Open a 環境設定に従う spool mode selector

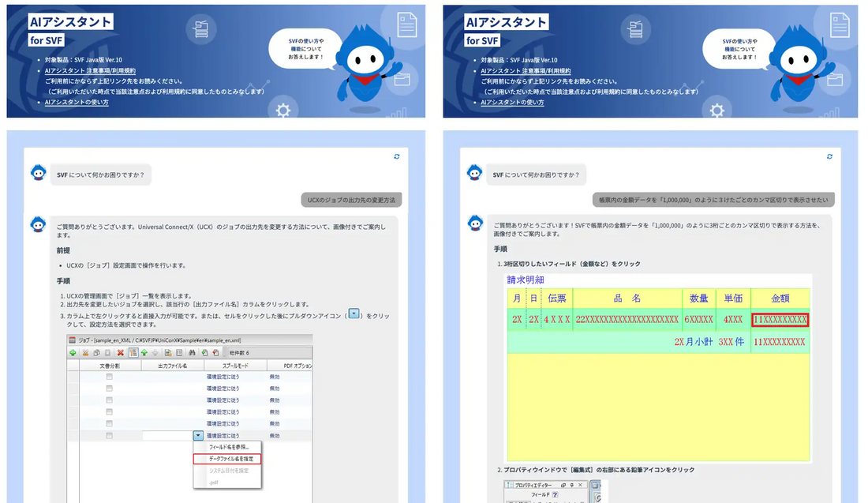[223, 376]
